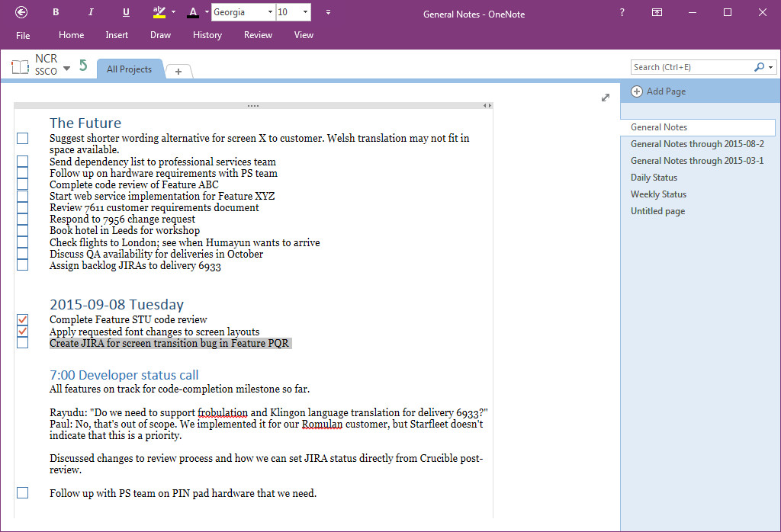781x532 pixels.
Task: Check 'Respond to 7956 change request' box
Action: coord(22,219)
